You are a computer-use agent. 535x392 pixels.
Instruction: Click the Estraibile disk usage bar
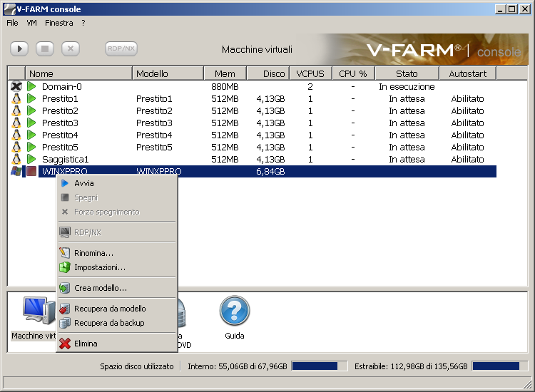click(x=500, y=366)
